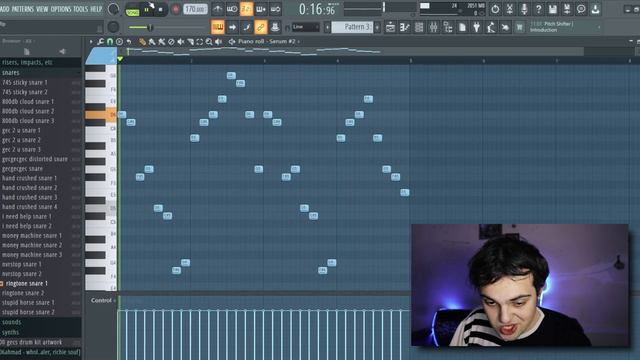Click the download arrow icon in top toolbar
This screenshot has height=360, width=640.
[x=596, y=9]
